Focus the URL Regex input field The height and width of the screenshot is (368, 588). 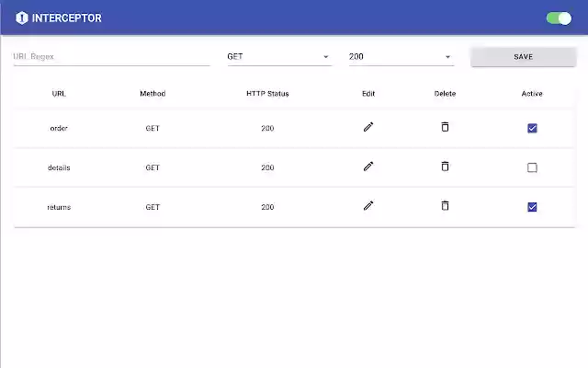tap(111, 57)
